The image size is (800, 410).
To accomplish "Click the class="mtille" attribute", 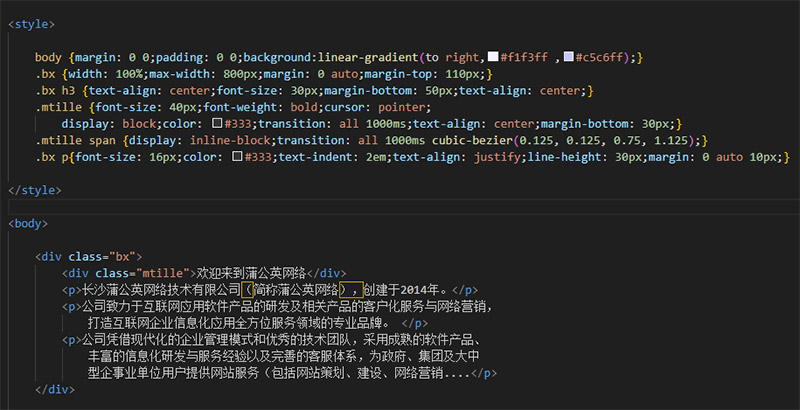I will click(x=142, y=273).
